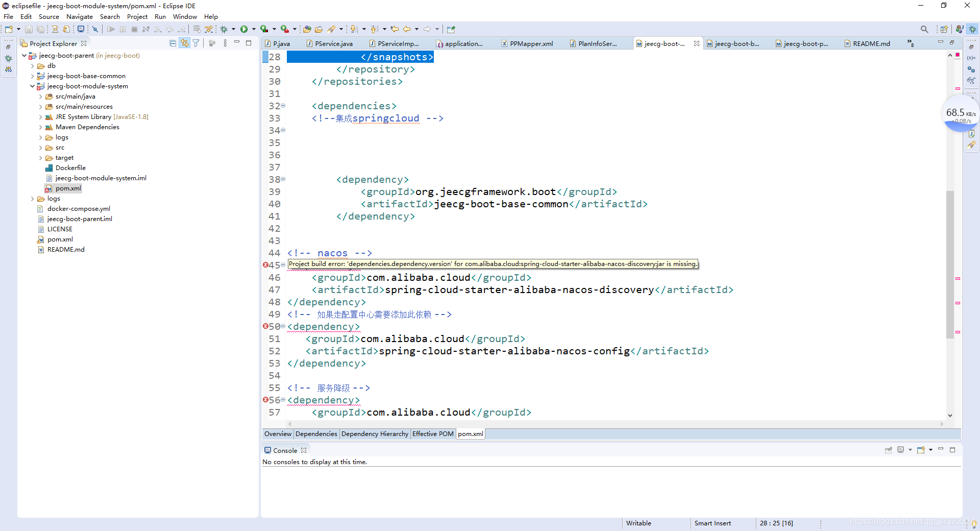The image size is (980, 531).
Task: Open Debug configurations dropdown arrow
Action: point(234,29)
